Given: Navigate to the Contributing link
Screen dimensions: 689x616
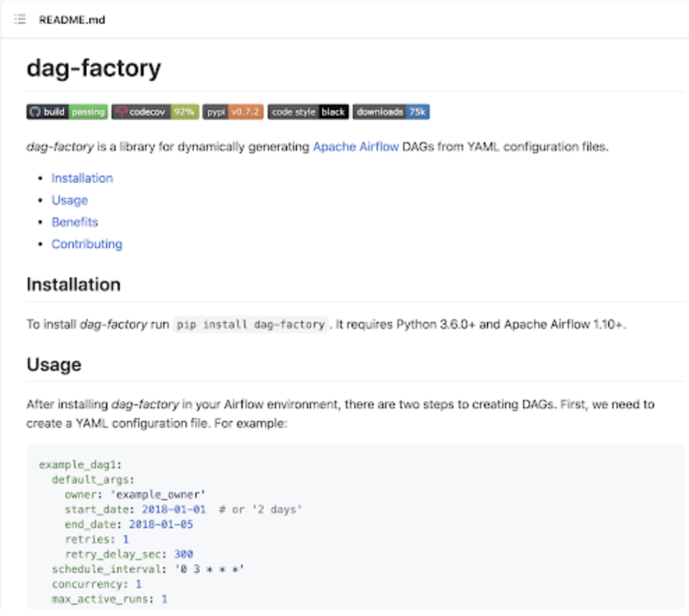Looking at the screenshot, I should [86, 244].
